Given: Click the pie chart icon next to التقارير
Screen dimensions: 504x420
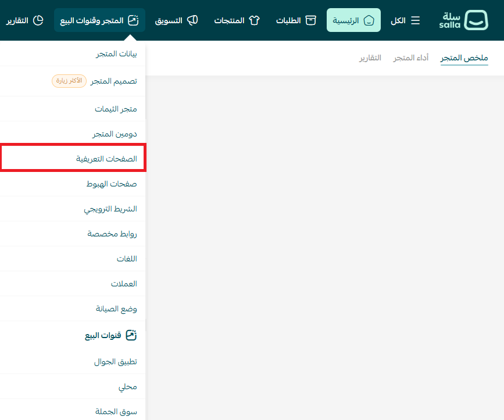Looking at the screenshot, I should click(38, 20).
